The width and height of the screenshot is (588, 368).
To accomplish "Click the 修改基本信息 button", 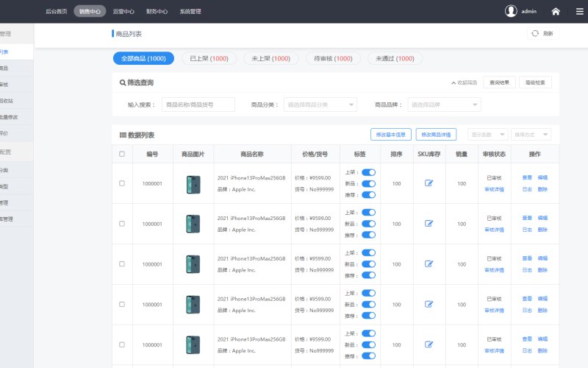I will pyautogui.click(x=391, y=135).
